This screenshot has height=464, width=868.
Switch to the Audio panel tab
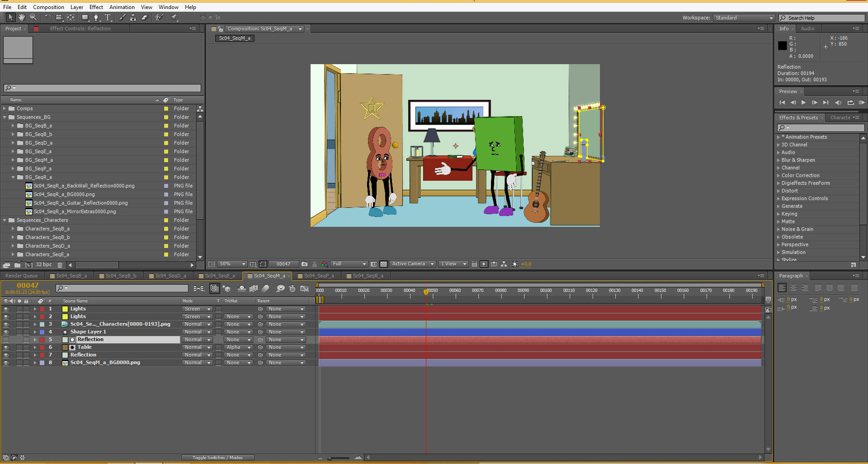807,28
